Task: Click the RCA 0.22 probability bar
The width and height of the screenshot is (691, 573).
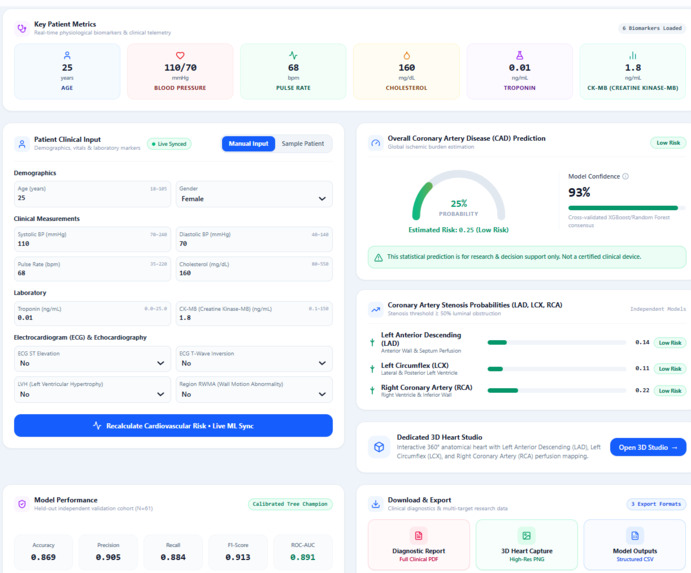Action: tap(557, 391)
